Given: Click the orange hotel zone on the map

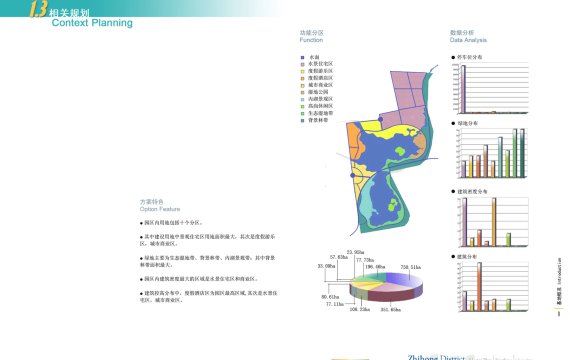Looking at the screenshot, I should [x=354, y=141].
